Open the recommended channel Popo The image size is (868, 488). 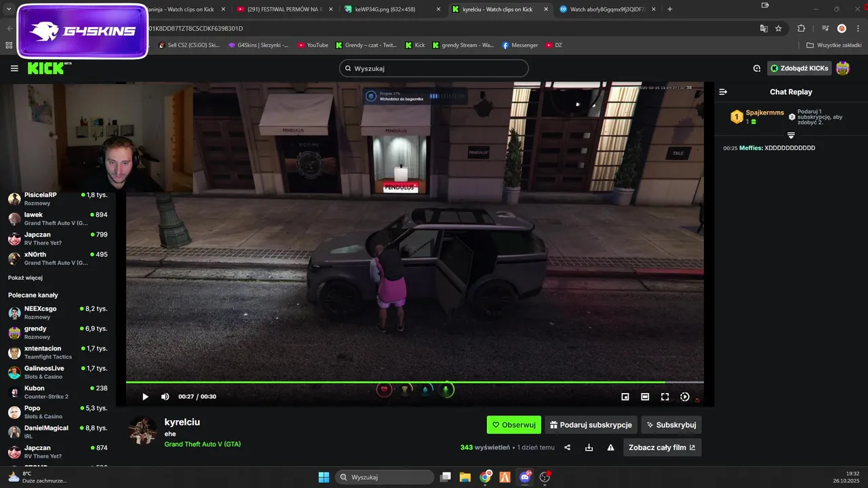58,412
